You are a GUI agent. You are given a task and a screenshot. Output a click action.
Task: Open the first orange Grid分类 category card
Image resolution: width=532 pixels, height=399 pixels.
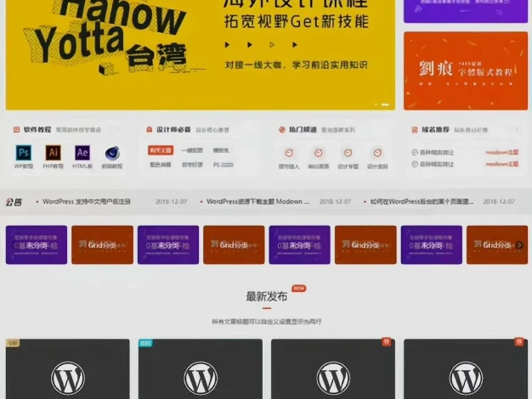(103, 244)
